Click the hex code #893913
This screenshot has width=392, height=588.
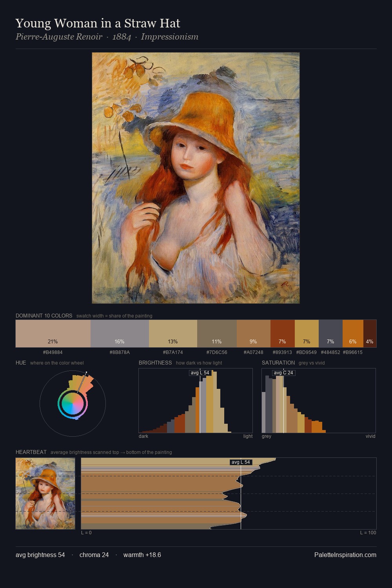point(282,352)
